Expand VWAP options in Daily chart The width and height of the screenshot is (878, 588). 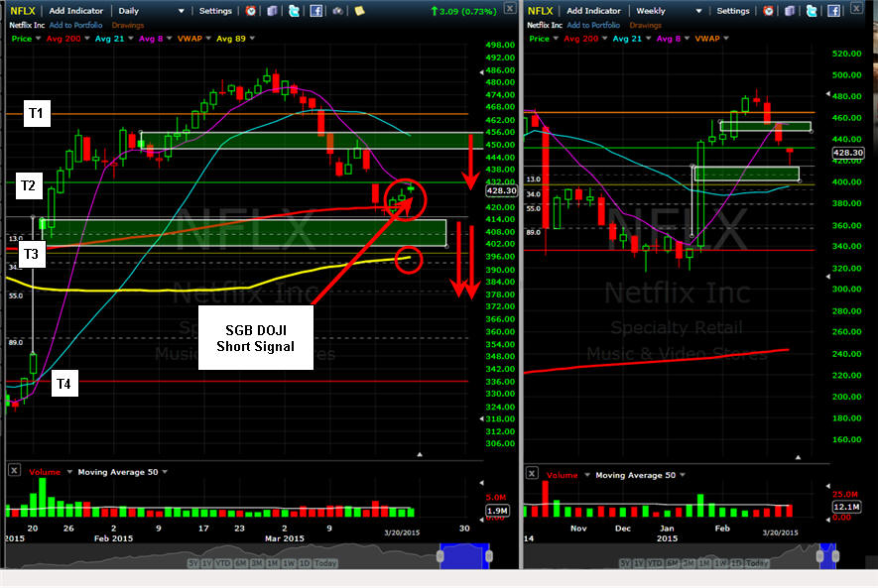208,39
